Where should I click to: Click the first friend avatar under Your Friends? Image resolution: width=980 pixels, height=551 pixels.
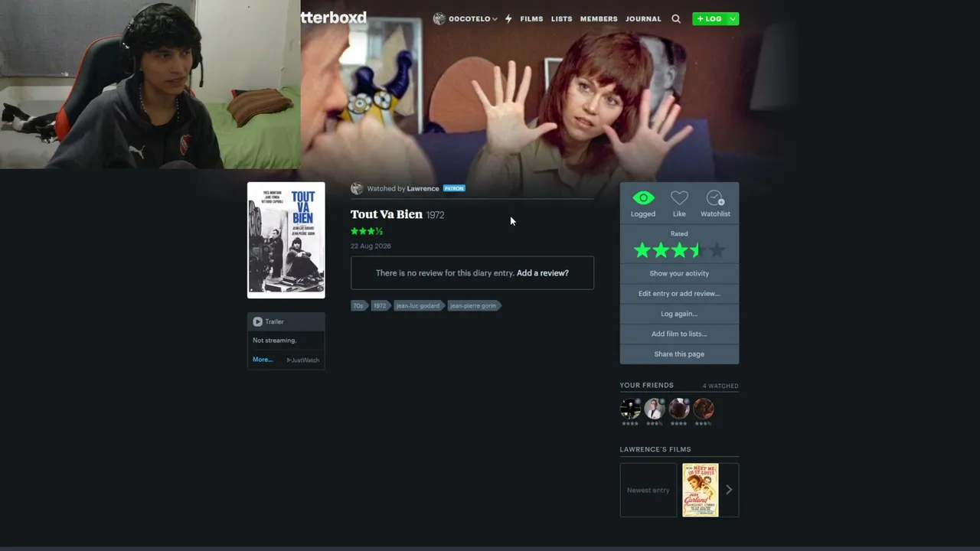(x=630, y=409)
